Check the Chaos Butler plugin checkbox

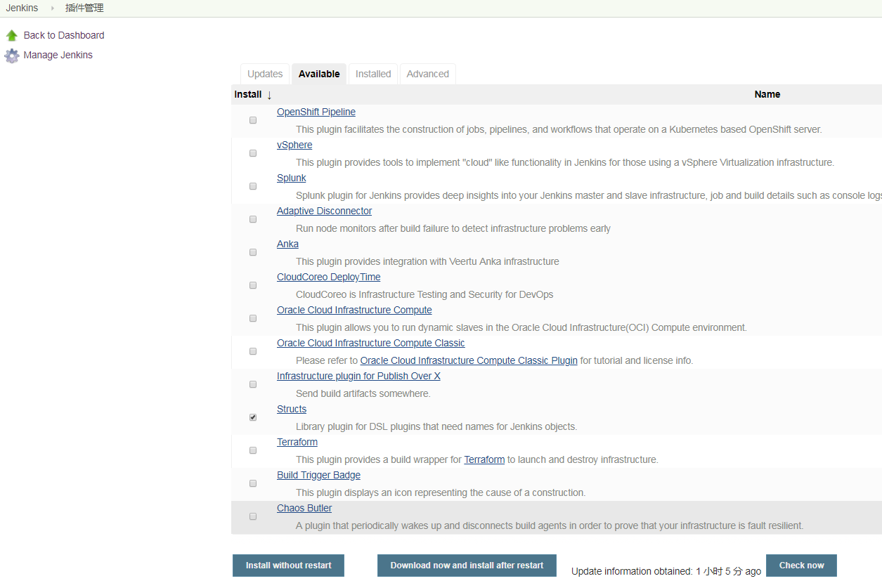[x=252, y=516]
